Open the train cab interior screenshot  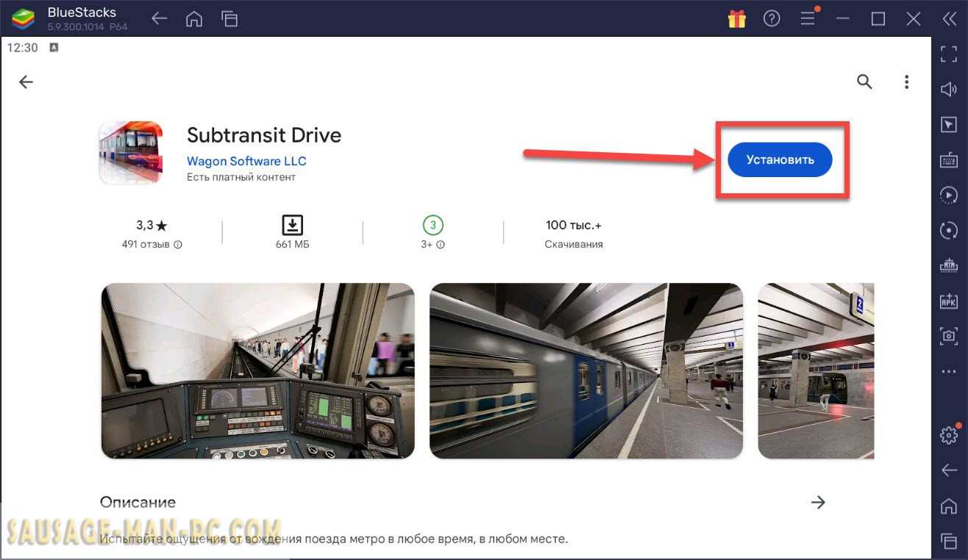pyautogui.click(x=257, y=371)
